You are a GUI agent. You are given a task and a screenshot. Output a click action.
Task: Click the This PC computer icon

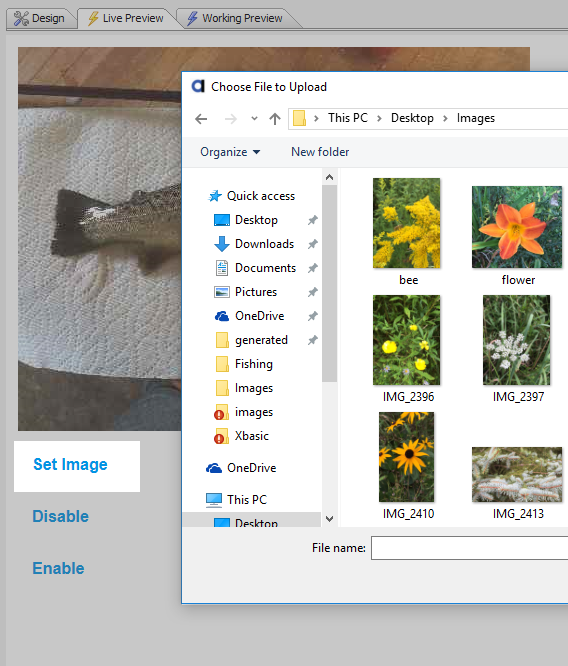click(214, 500)
